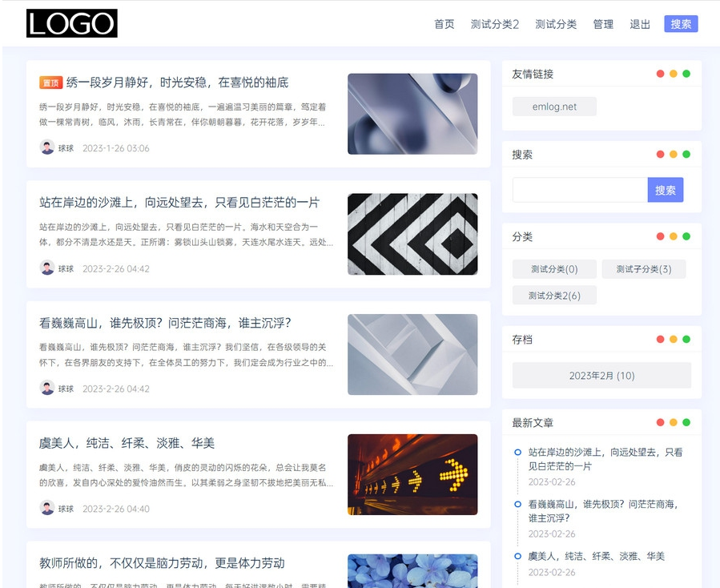Open latest article 站在岸边的沙滩上 in sidebar
Image resolution: width=720 pixels, height=588 pixels.
click(605, 459)
